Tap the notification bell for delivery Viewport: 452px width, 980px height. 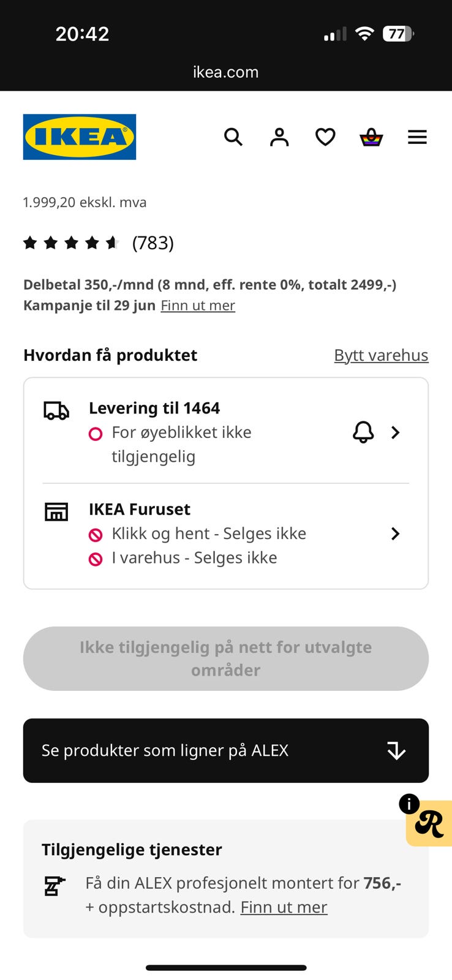point(363,432)
